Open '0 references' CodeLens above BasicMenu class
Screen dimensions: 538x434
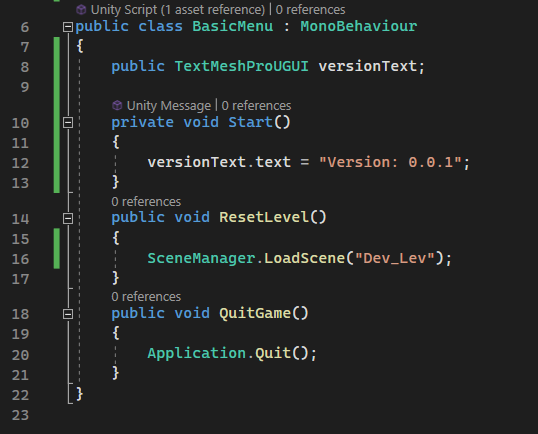pos(310,10)
